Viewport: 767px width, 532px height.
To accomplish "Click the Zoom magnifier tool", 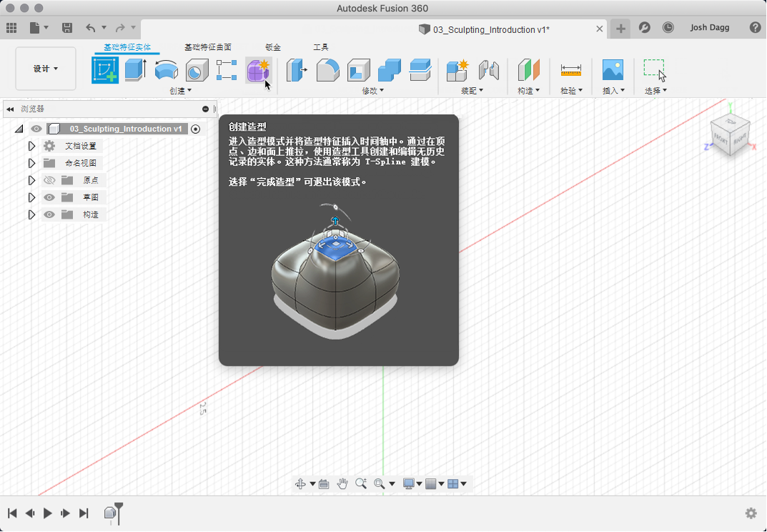I will [x=360, y=483].
